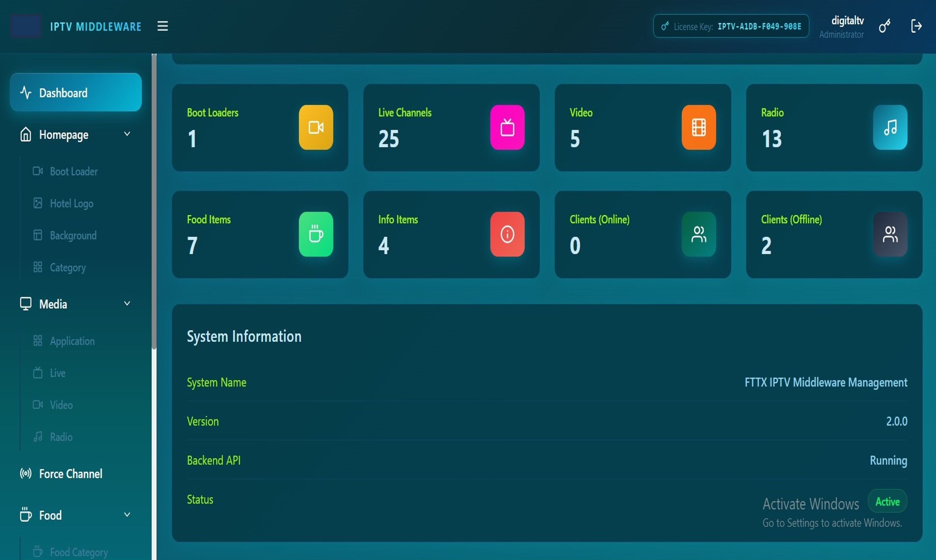Click the System Information heading
This screenshot has height=560, width=936.
[244, 336]
